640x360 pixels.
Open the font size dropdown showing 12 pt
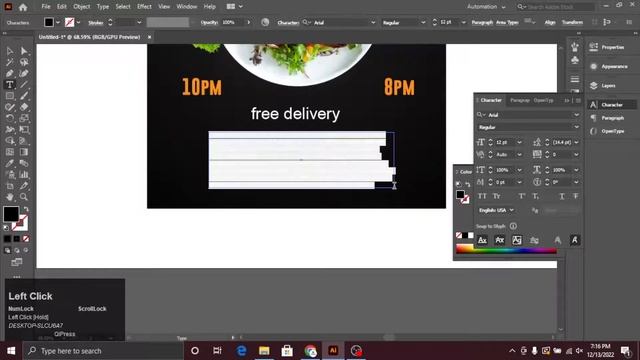519,142
